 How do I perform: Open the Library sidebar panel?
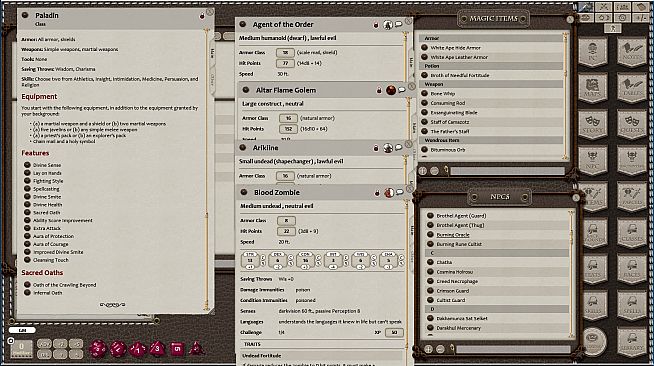click(632, 342)
